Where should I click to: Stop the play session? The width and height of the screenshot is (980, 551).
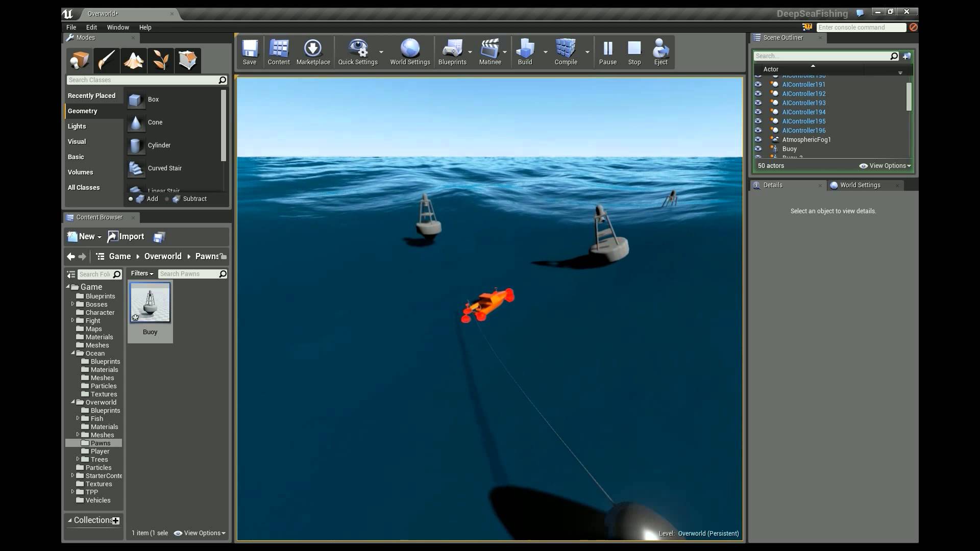tap(634, 52)
